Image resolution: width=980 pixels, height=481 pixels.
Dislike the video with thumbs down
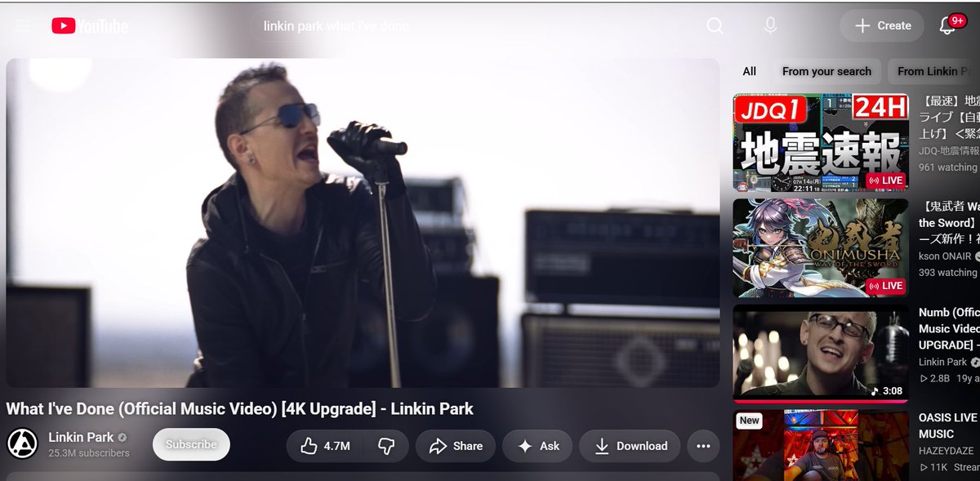386,446
